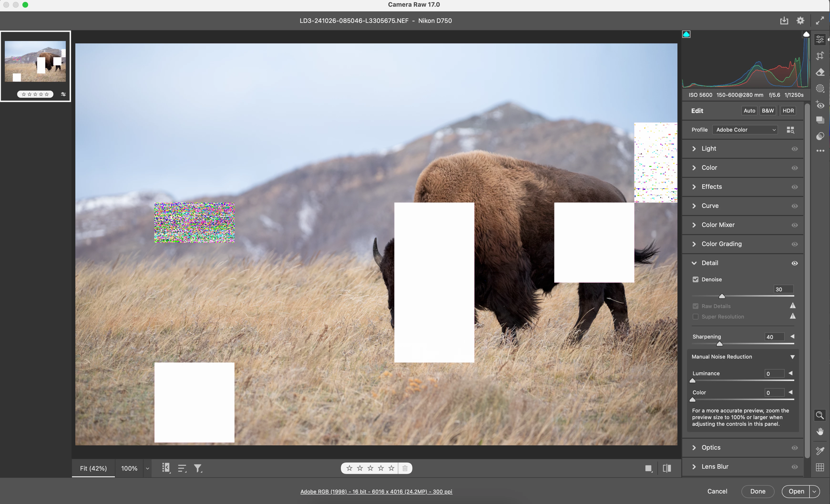Collapse the Manual Noise Reduction section
This screenshot has height=504, width=830.
(792, 357)
